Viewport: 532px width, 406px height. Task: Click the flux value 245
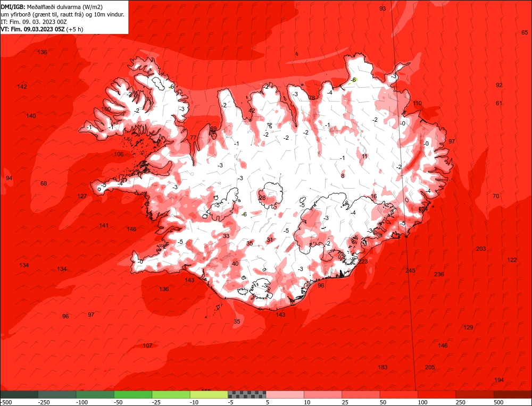410,270
